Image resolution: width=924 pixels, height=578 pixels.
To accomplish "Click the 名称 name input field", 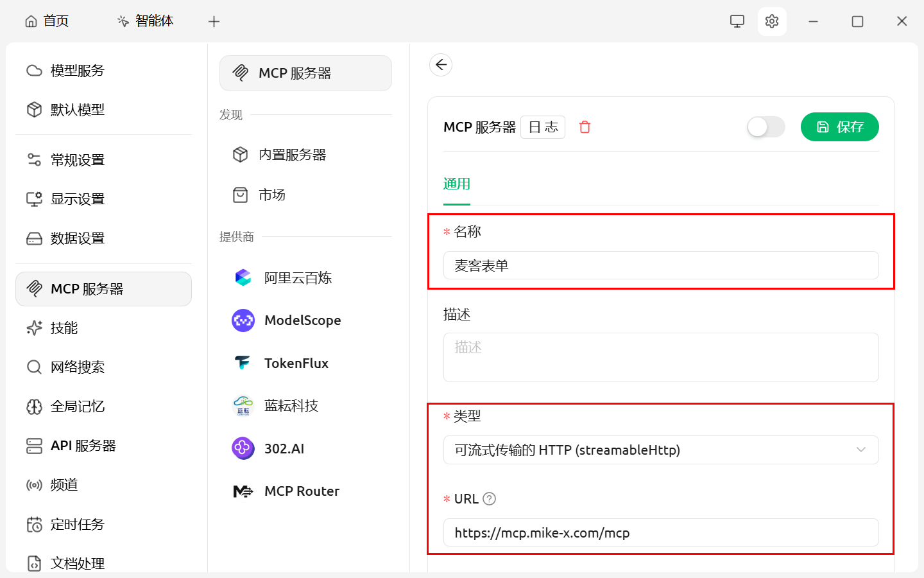I will click(x=660, y=266).
